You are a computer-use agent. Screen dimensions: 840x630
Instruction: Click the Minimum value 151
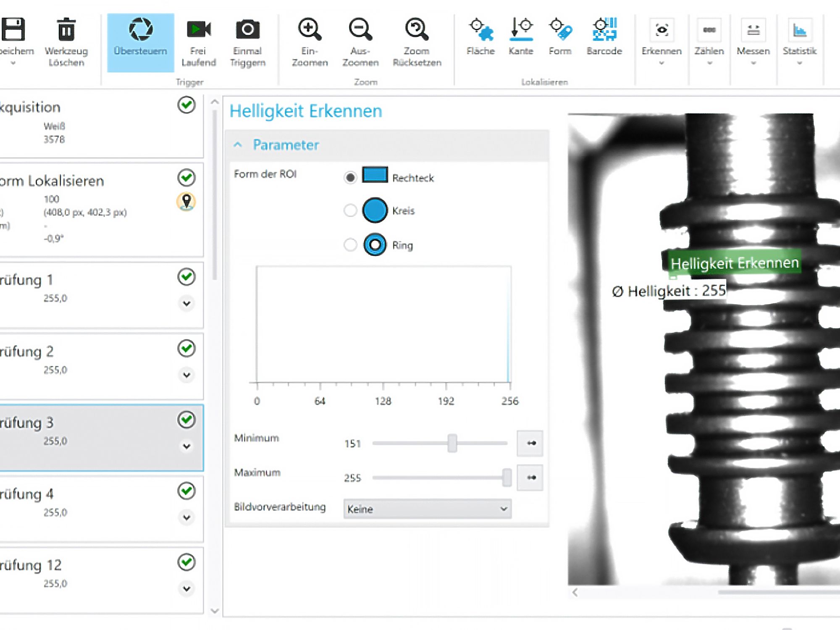coord(352,444)
